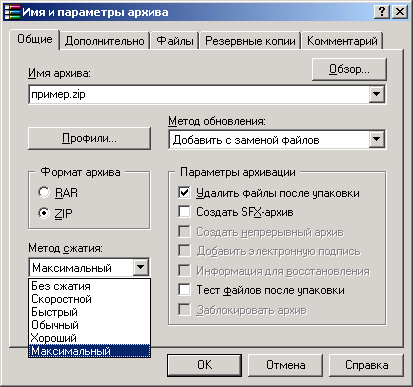The width and height of the screenshot is (413, 387).
Task: Click the WinRAR icon in title bar
Action: pos(12,12)
